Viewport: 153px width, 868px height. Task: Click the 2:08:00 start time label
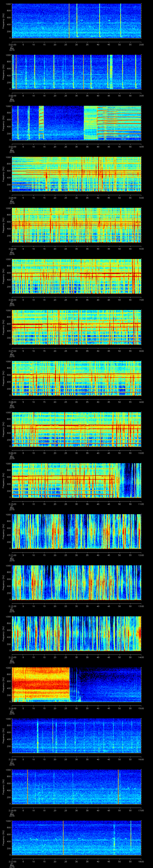click(x=12, y=402)
